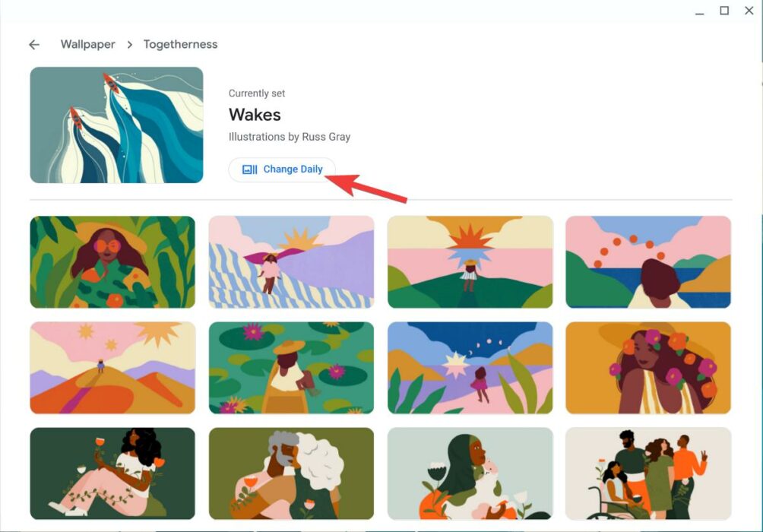Viewport: 763px width, 532px height.
Task: Maximize the wallpaper picker window
Action: [724, 11]
